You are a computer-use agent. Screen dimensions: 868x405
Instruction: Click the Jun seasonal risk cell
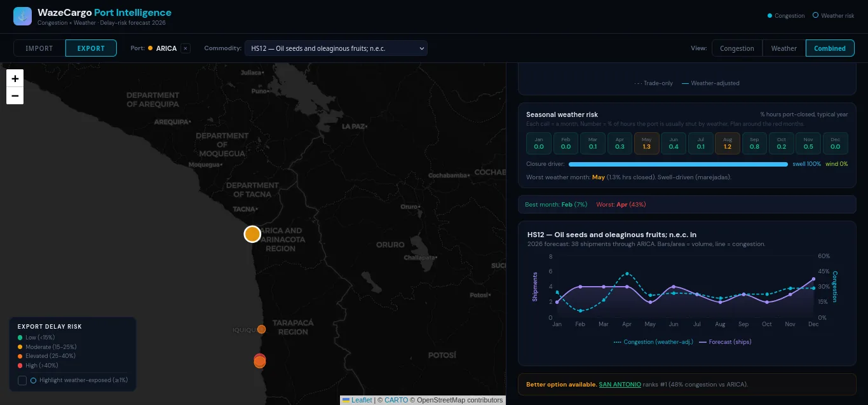(674, 143)
